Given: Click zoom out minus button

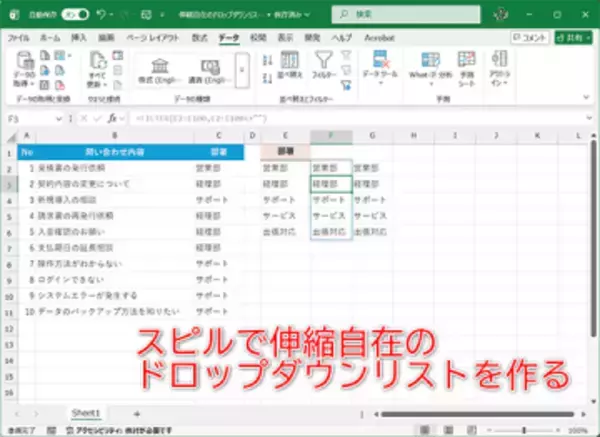Looking at the screenshot, I should pyautogui.click(x=490, y=430).
